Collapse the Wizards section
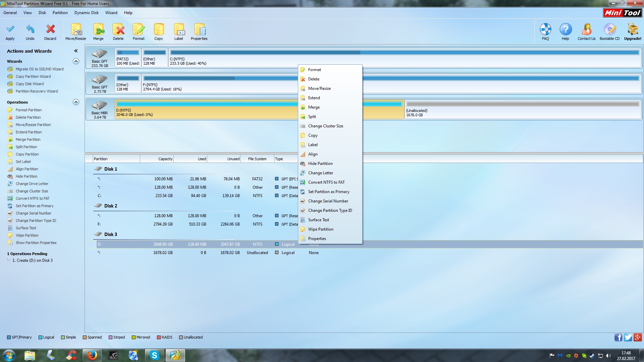Screen dimensions: 644x362 pos(76,61)
